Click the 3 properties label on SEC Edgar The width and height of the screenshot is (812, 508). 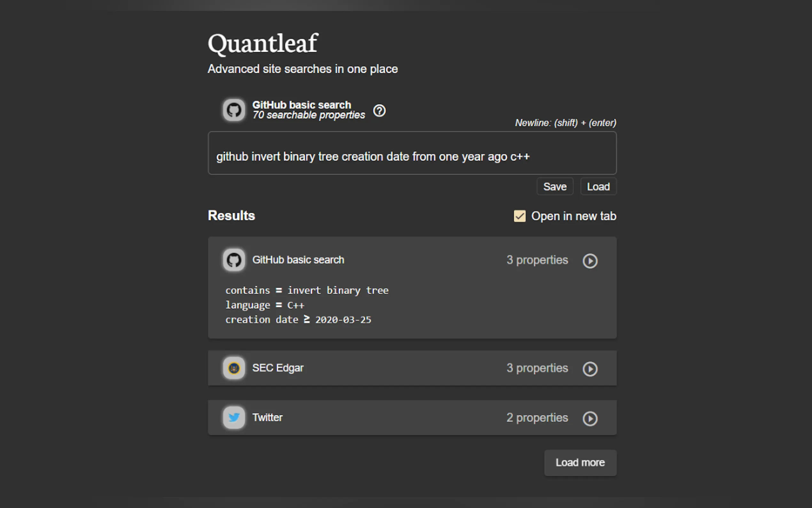tap(537, 368)
